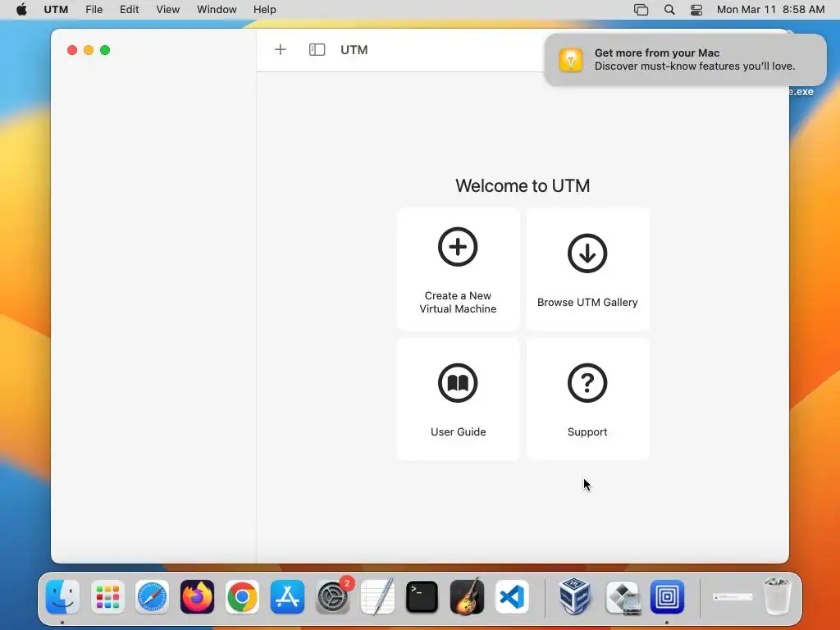
Task: Click the date and time in menu bar
Action: [x=770, y=10]
